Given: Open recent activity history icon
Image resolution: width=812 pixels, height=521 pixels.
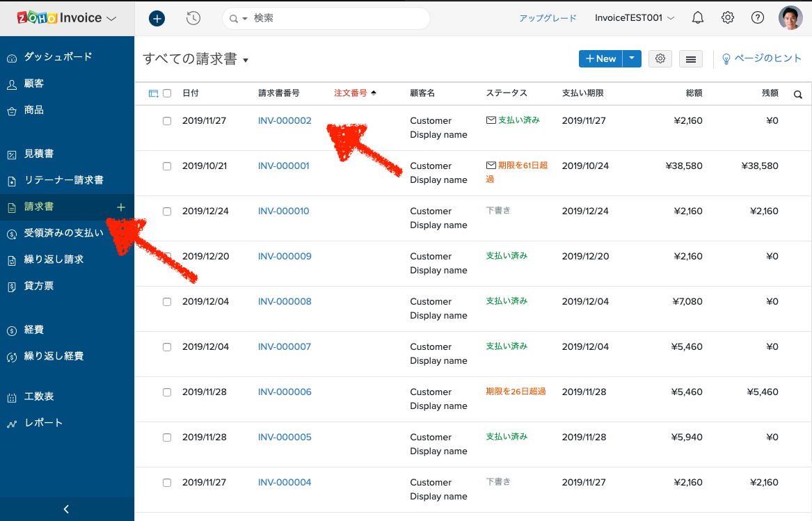Looking at the screenshot, I should pos(193,19).
